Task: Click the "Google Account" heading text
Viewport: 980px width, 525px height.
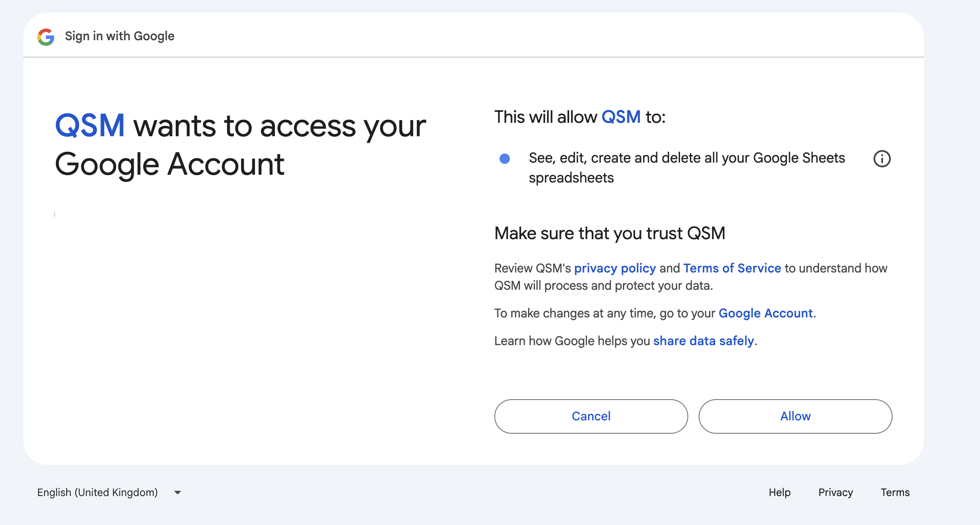Action: coord(170,164)
